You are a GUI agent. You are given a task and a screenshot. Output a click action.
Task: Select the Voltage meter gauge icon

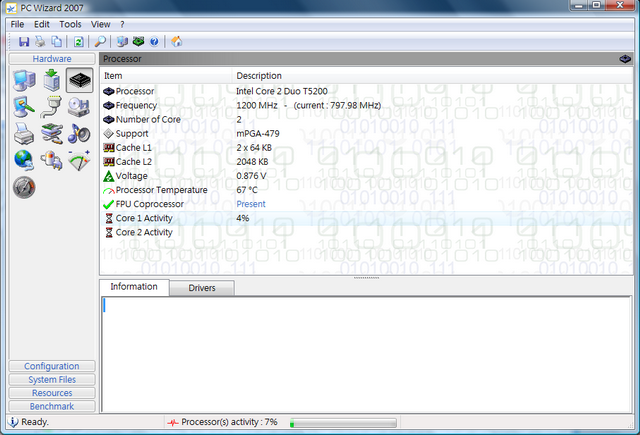(79, 160)
